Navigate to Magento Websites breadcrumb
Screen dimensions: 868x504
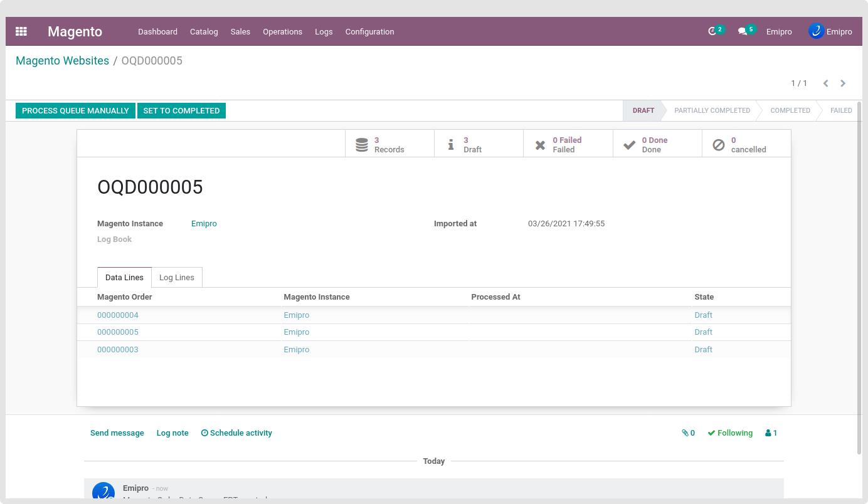[x=62, y=61]
